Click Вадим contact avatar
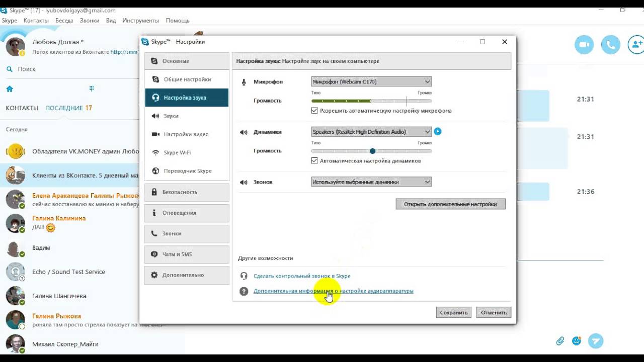Screen dimensions: 644x362 click(x=15, y=248)
